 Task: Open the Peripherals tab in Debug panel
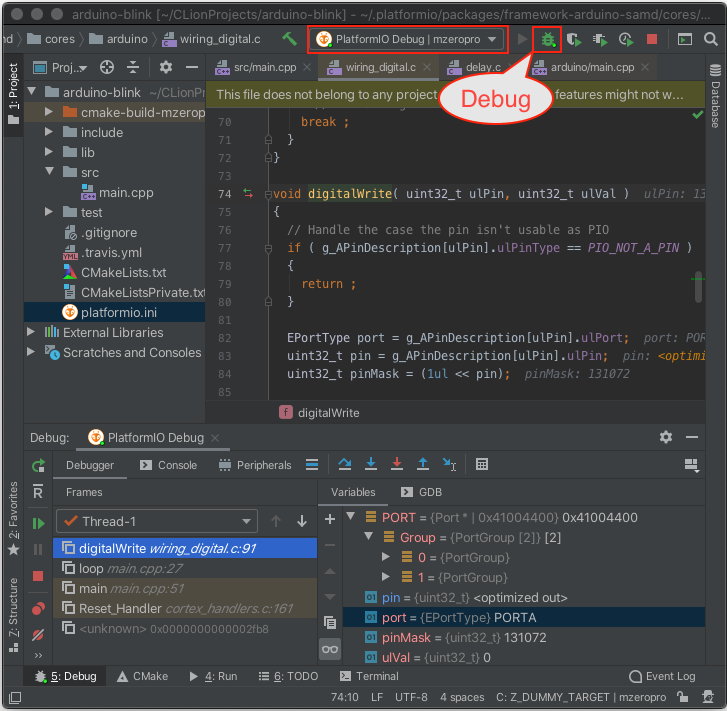pyautogui.click(x=255, y=465)
